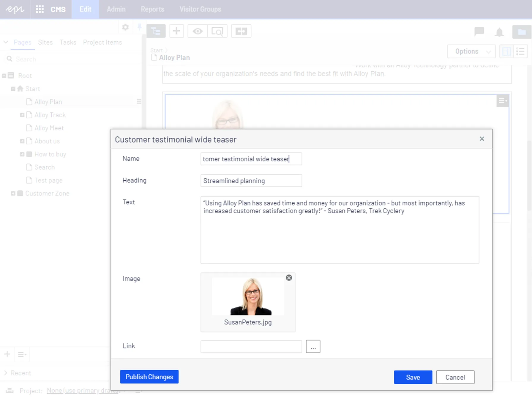Click the compare versions icon
Screen dimensions: 532x399
(x=241, y=31)
